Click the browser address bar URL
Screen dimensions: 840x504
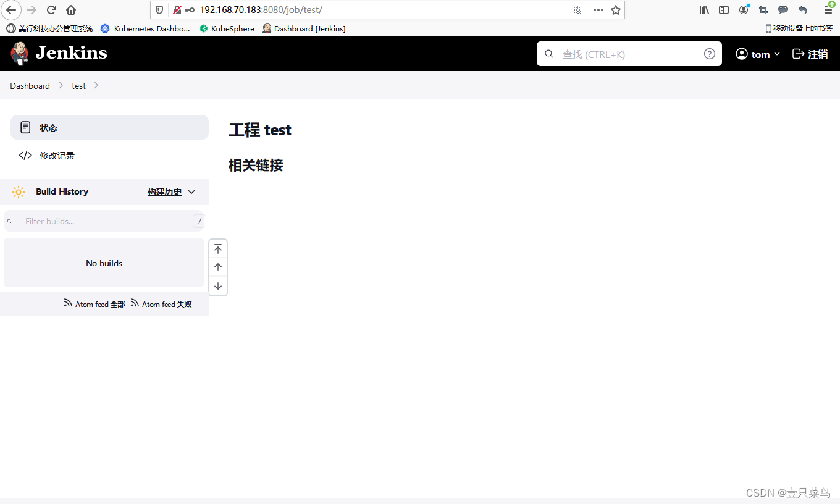[261, 10]
